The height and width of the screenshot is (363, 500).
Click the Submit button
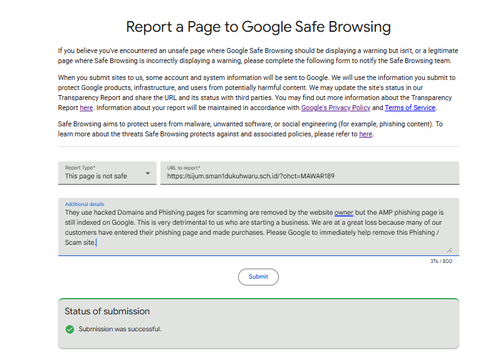(x=258, y=277)
